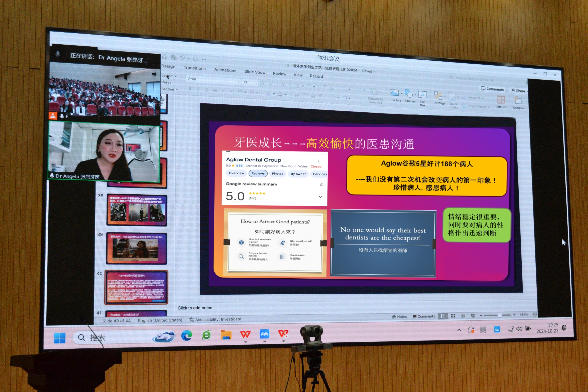588x392 pixels.
Task: Open the text highlight color picker
Action: 268,93
